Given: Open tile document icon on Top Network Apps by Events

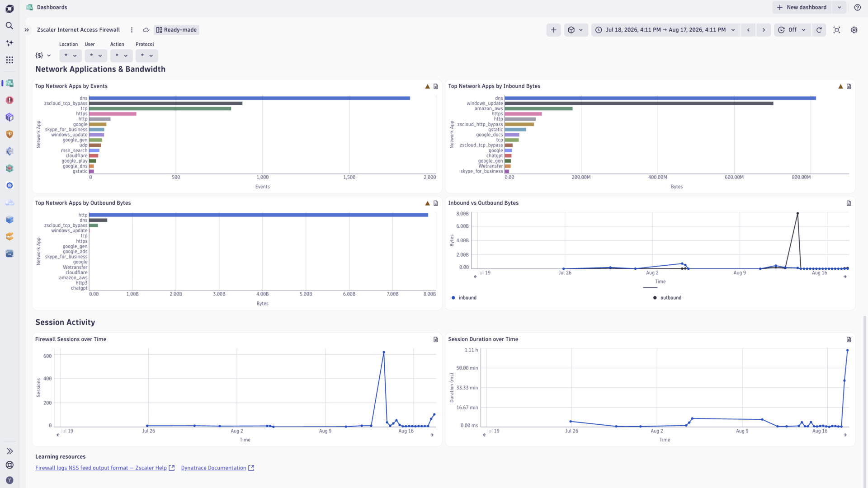Looking at the screenshot, I should pos(436,86).
